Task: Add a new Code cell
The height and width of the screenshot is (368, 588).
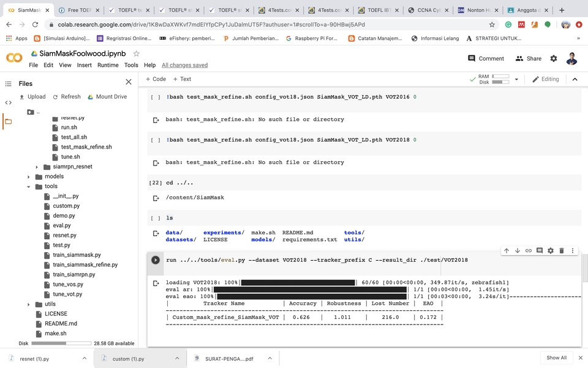Action: coord(156,79)
